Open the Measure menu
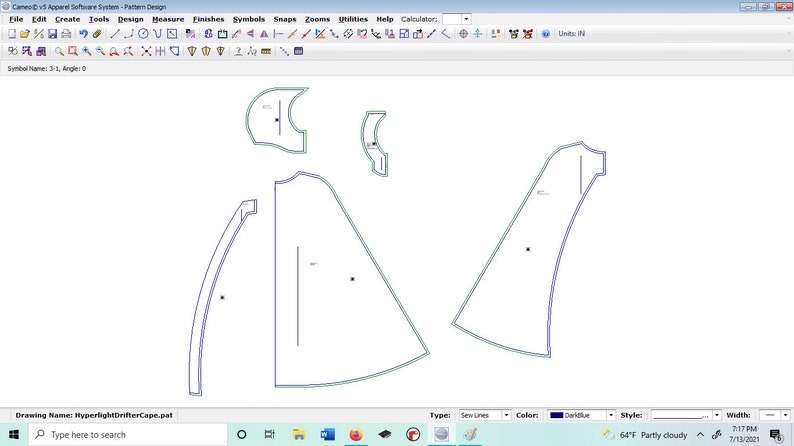This screenshot has height=446, width=794. point(168,19)
